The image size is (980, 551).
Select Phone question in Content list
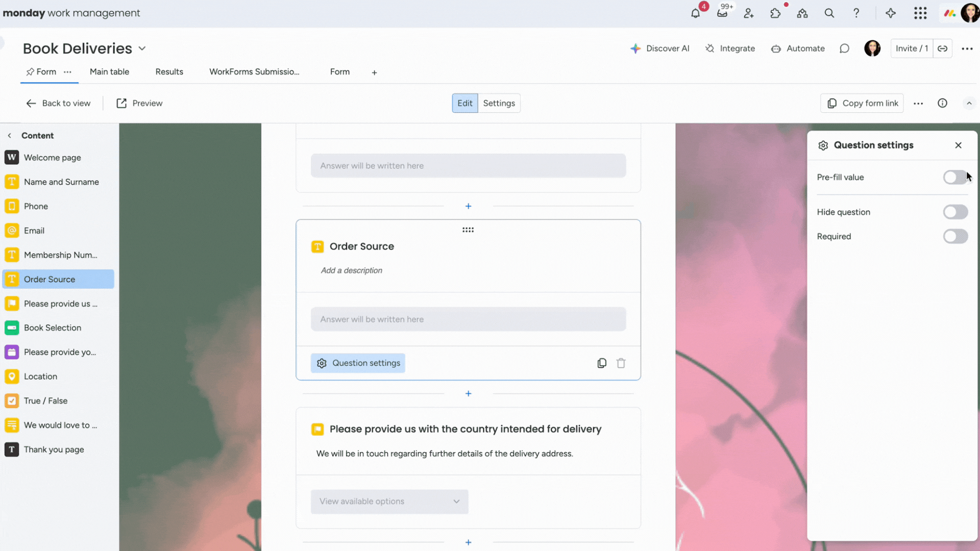[x=59, y=207]
